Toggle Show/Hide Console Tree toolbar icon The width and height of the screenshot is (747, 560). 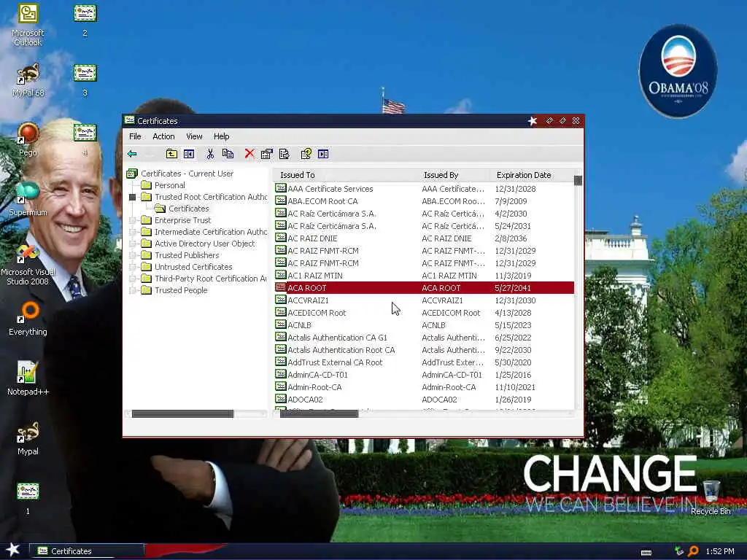[x=189, y=154]
